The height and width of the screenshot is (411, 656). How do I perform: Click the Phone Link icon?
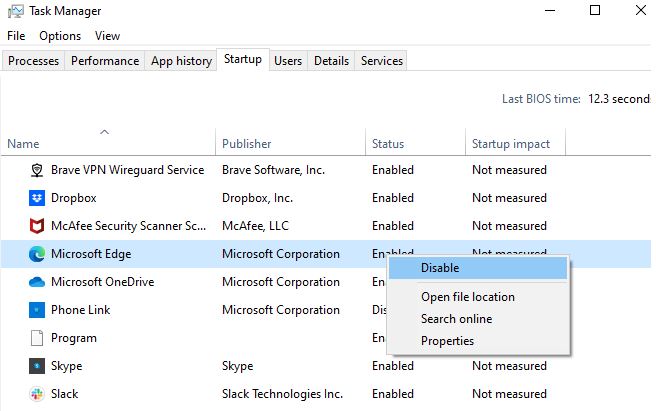37,310
